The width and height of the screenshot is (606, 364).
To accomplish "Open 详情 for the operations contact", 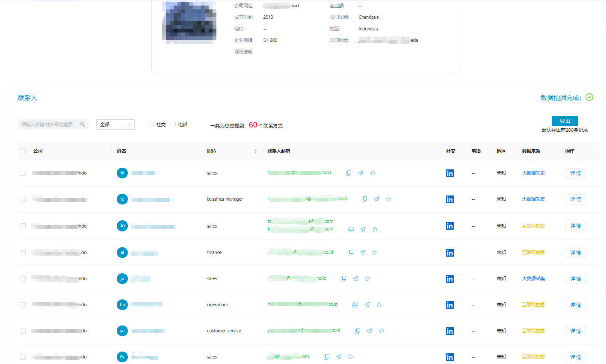I will click(x=575, y=305).
